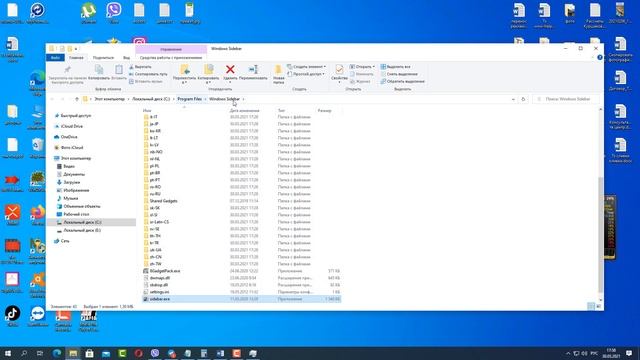This screenshot has height=360, width=640.
Task: Switch to Details view icon in status bar
Action: coord(591,307)
